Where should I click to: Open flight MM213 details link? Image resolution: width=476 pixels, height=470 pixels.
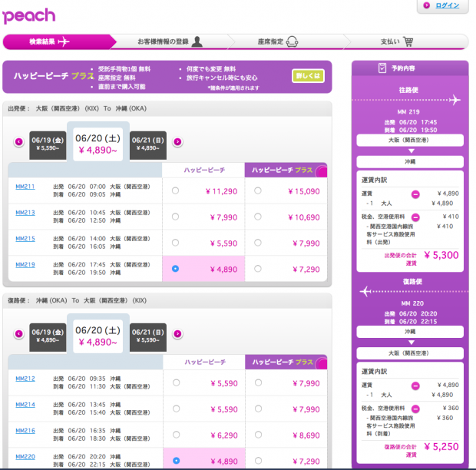25,213
